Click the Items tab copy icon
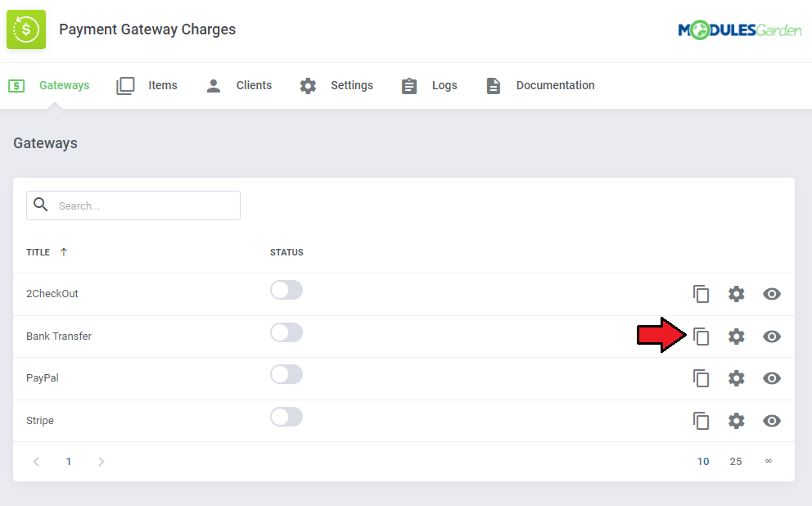Screen dimensions: 812x506 coord(125,85)
